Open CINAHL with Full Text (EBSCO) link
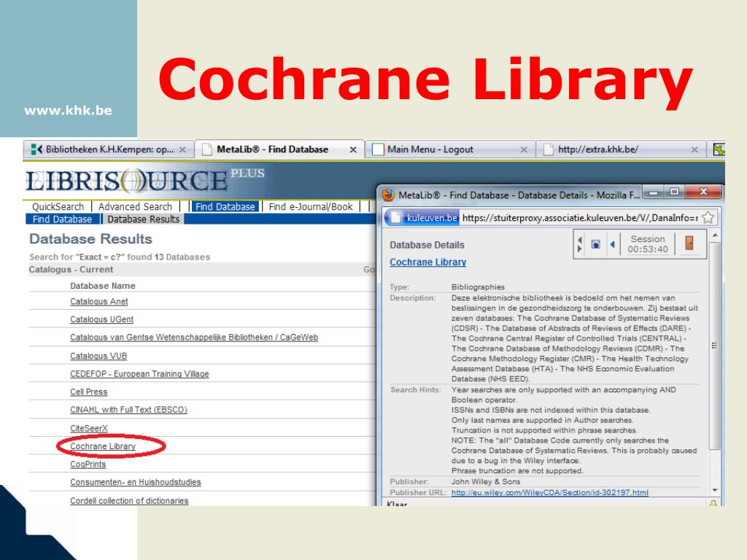This screenshot has height=560, width=747. 128,410
